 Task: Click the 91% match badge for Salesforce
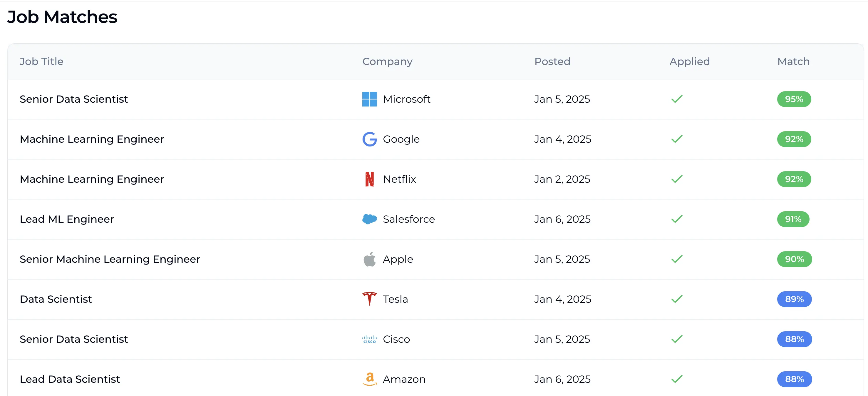[x=793, y=219]
